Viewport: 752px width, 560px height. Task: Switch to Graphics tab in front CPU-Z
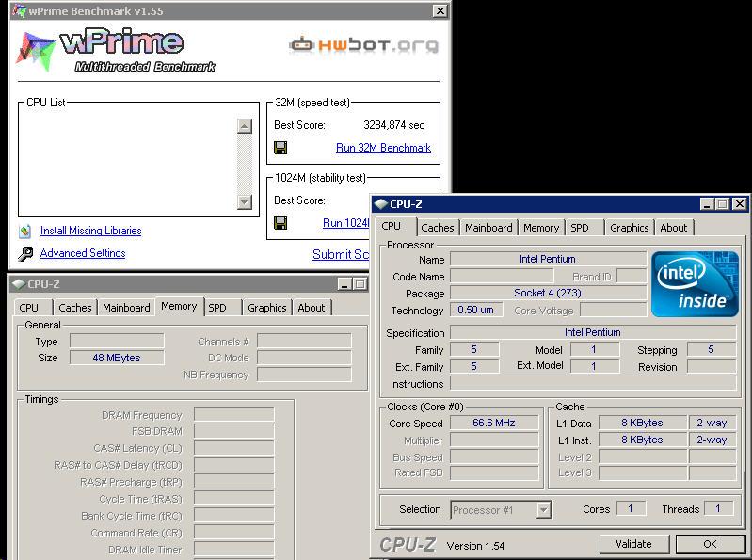click(630, 228)
